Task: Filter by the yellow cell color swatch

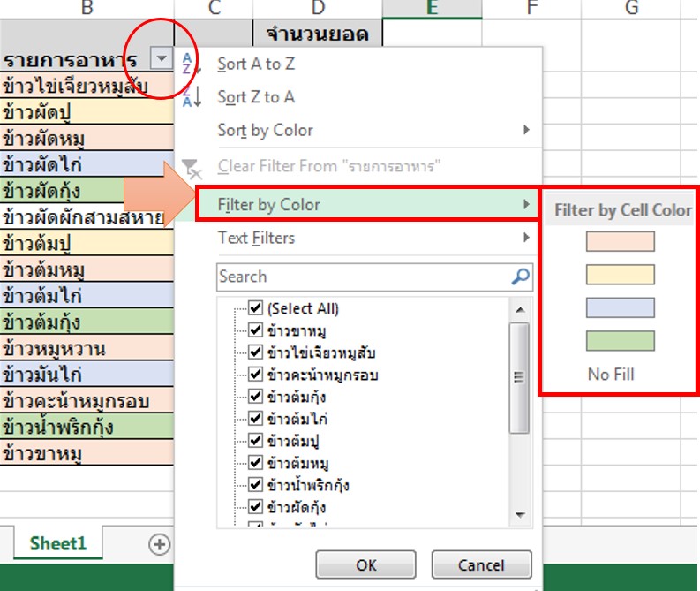Action: tap(620, 274)
